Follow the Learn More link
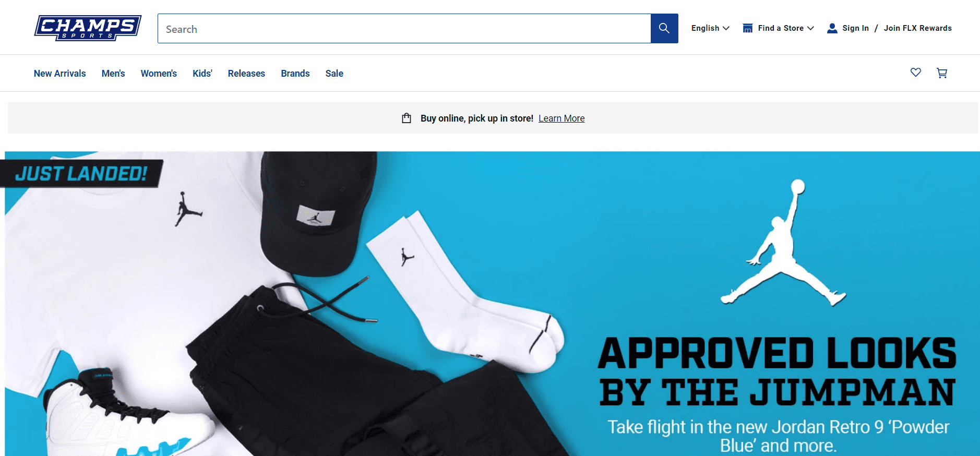 click(561, 118)
